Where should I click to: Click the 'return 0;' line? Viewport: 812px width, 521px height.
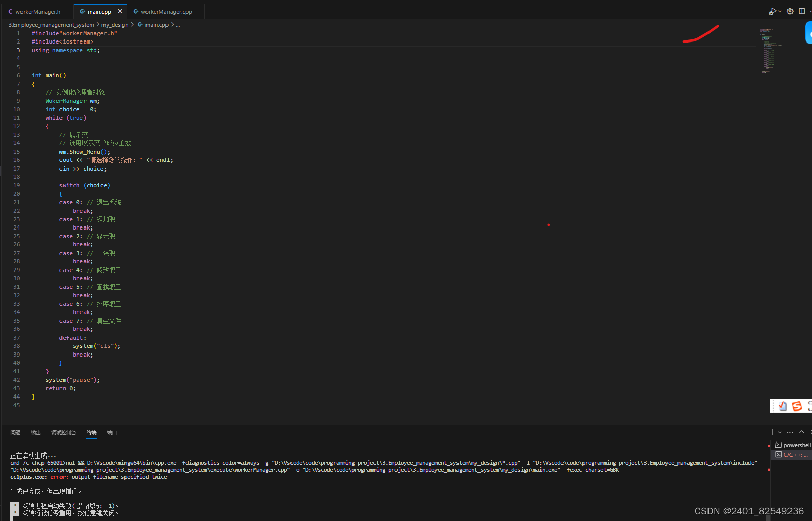pyautogui.click(x=60, y=388)
